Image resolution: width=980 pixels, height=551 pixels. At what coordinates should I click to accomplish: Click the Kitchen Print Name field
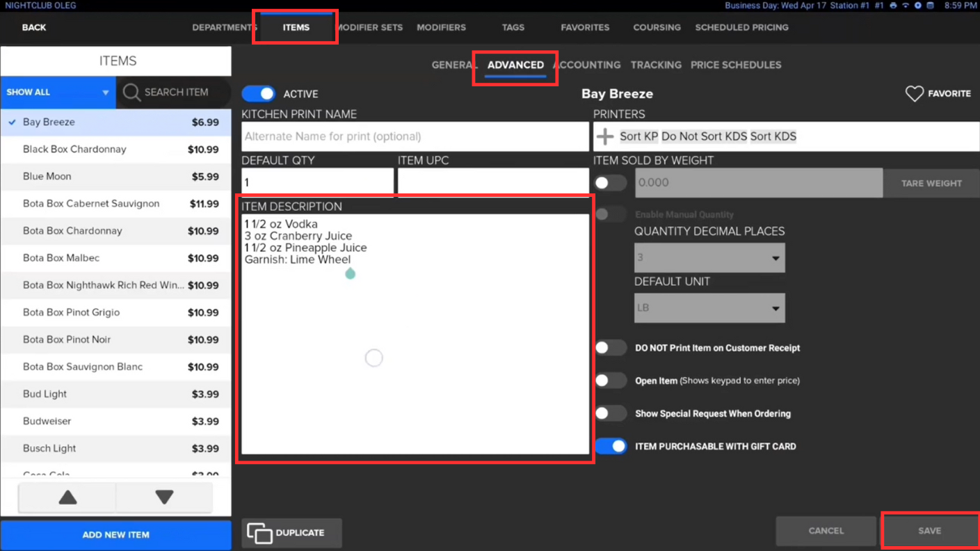tap(415, 137)
